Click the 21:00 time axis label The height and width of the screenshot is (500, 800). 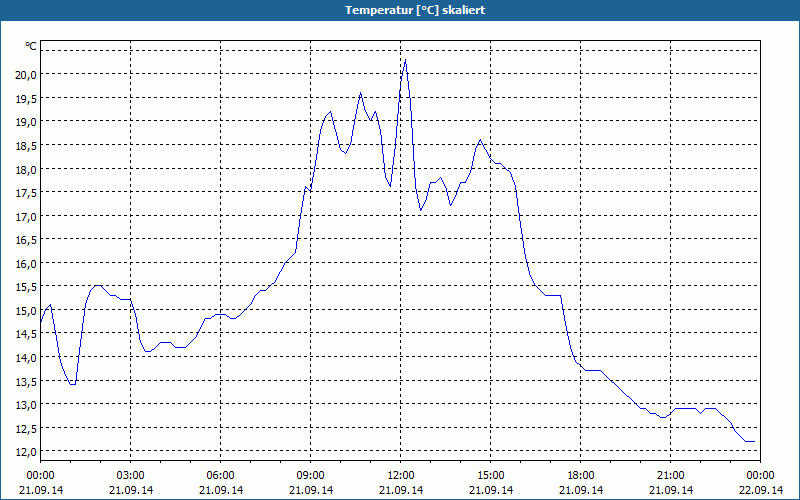pos(670,476)
